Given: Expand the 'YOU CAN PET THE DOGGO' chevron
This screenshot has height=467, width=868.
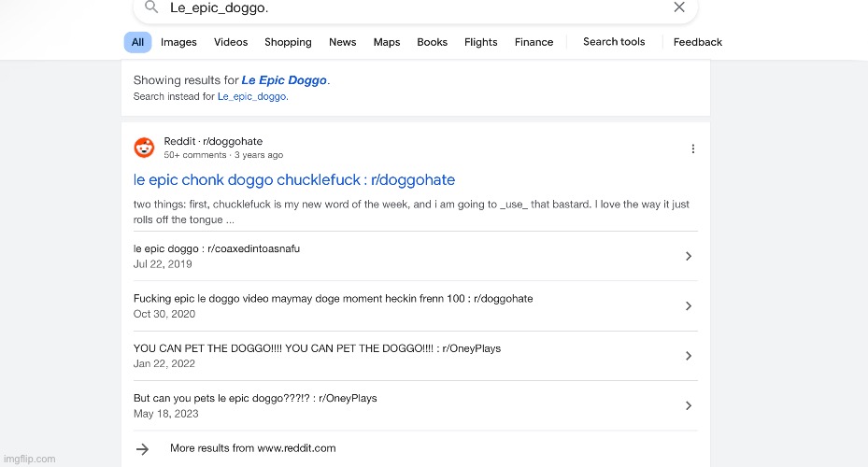Looking at the screenshot, I should (x=689, y=356).
